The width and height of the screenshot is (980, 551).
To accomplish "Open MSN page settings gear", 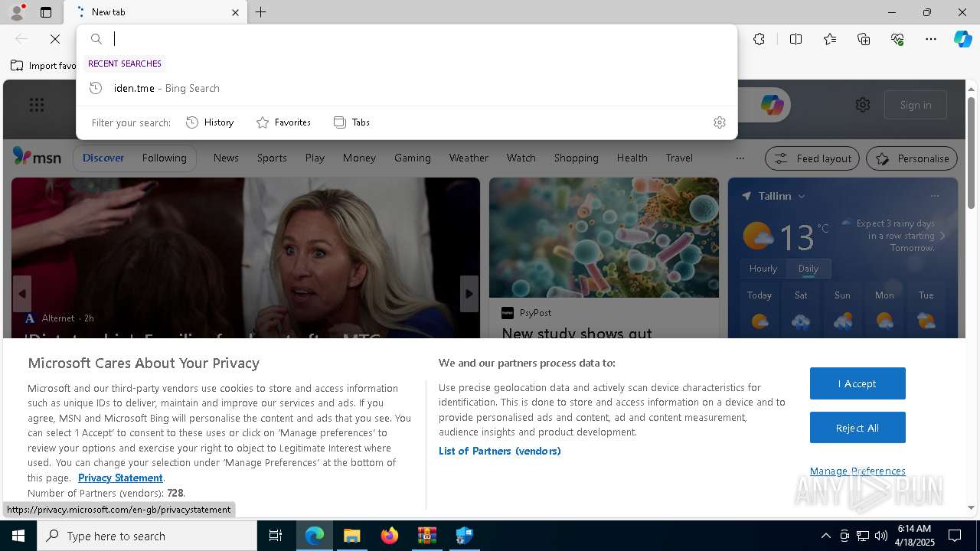I will pos(863,105).
